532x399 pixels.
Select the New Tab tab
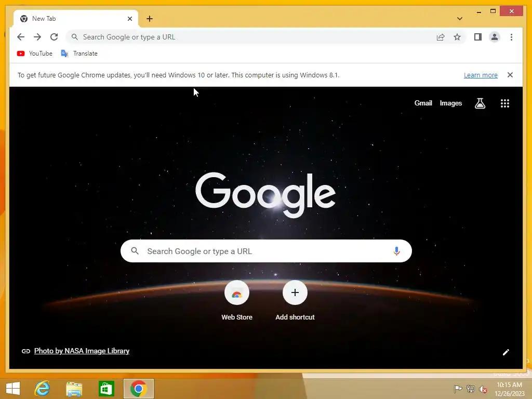[76, 19]
